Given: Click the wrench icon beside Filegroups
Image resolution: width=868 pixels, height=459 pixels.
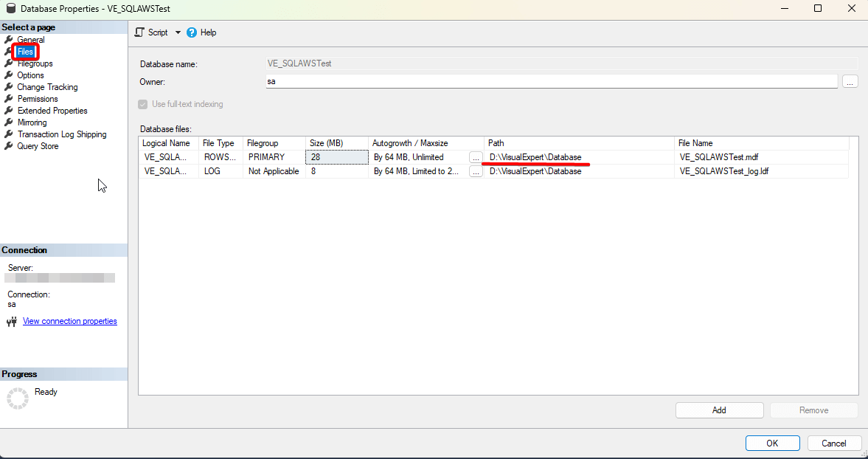Looking at the screenshot, I should tap(8, 63).
